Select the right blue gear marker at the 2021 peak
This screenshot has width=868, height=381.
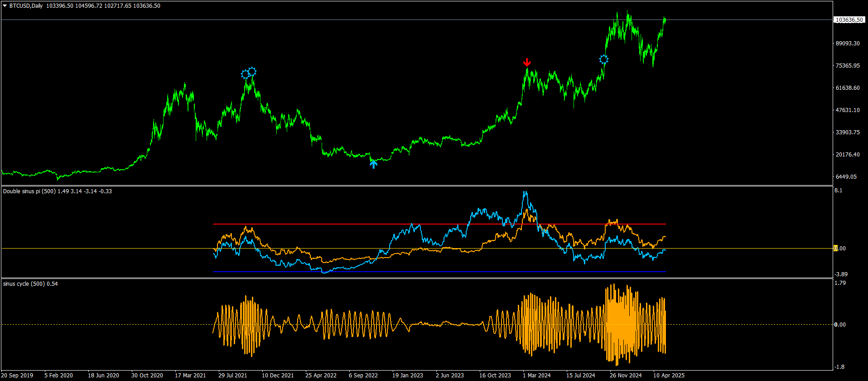[x=252, y=71]
